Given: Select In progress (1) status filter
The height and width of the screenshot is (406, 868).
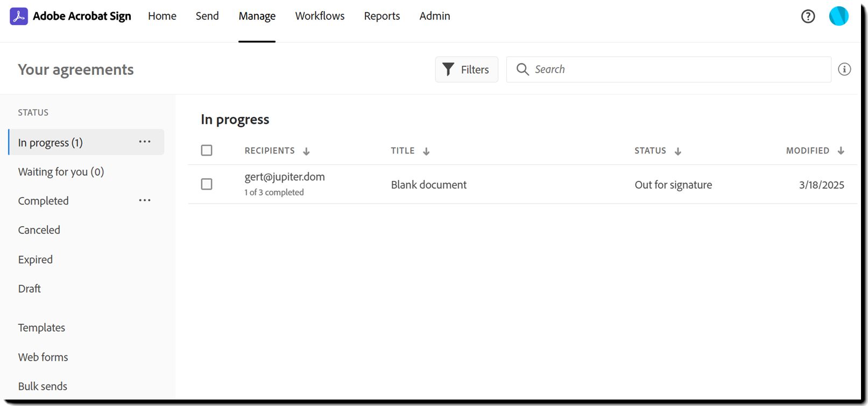Looking at the screenshot, I should (x=86, y=142).
